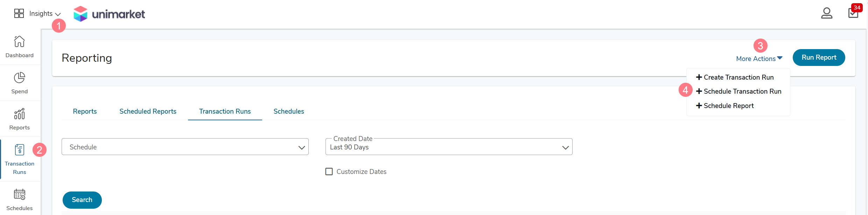Select Transaction Runs in the sidebar
Screen dimensions: 868x215
[x=20, y=159]
